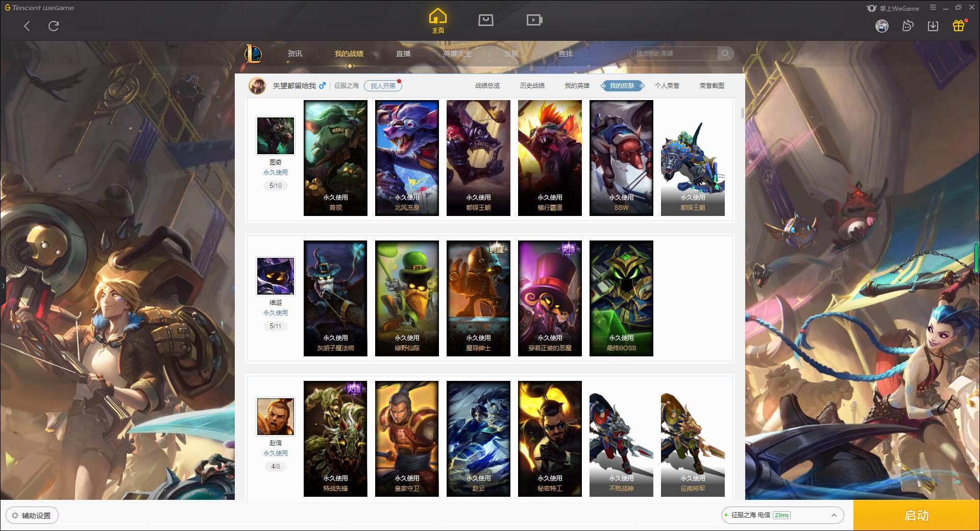Open the 发现 tab

click(511, 54)
